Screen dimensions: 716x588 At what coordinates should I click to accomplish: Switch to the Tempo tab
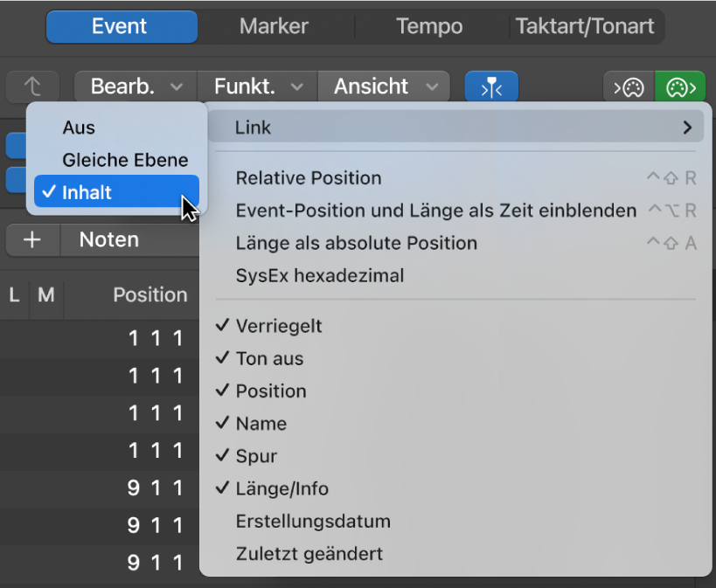[x=428, y=26]
